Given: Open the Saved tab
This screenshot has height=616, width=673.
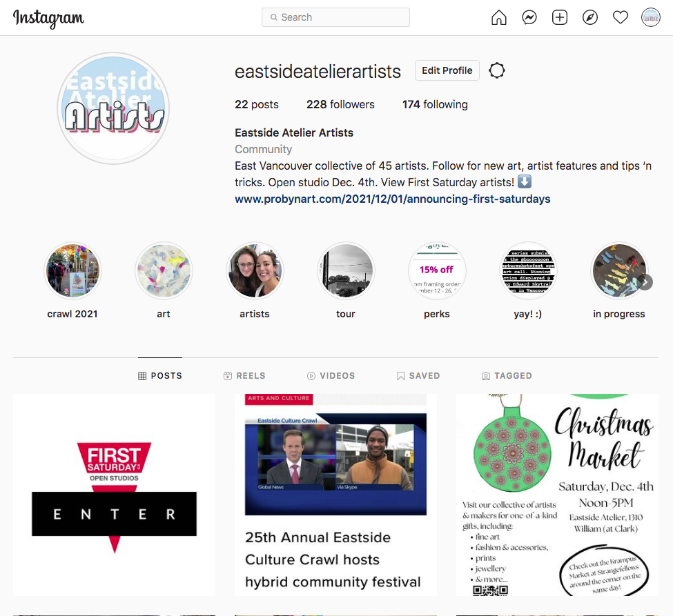Looking at the screenshot, I should (418, 376).
